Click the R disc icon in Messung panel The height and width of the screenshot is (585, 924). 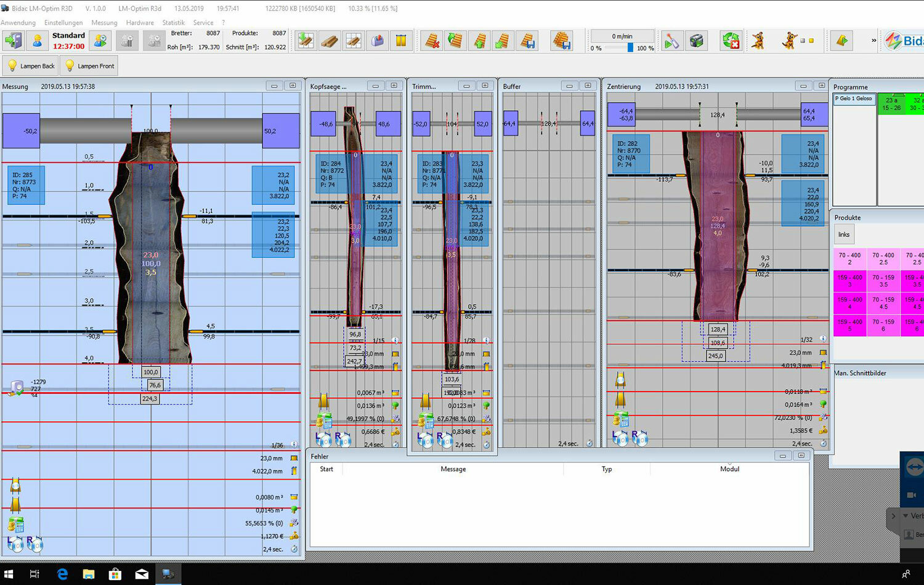click(34, 544)
